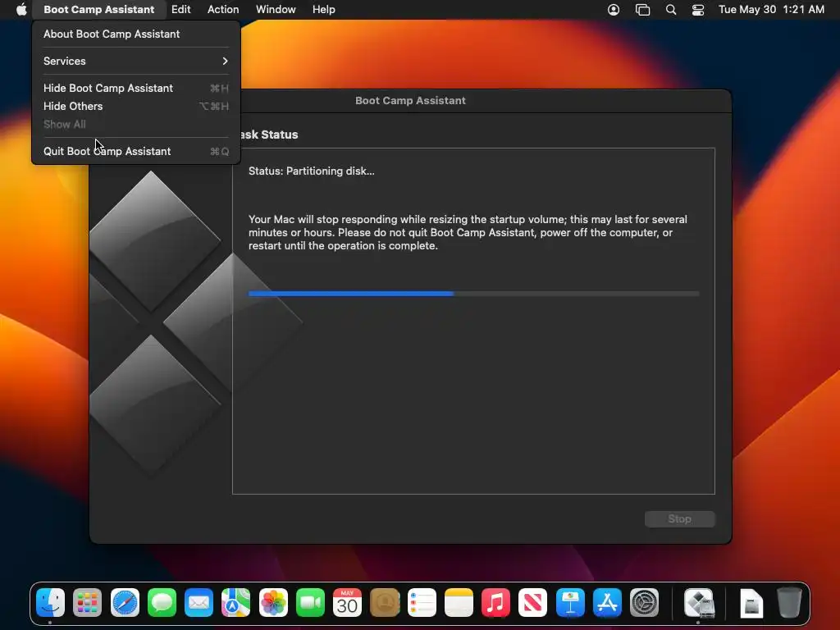The width and height of the screenshot is (840, 630).
Task: Open Trash in the dock
Action: pyautogui.click(x=789, y=603)
